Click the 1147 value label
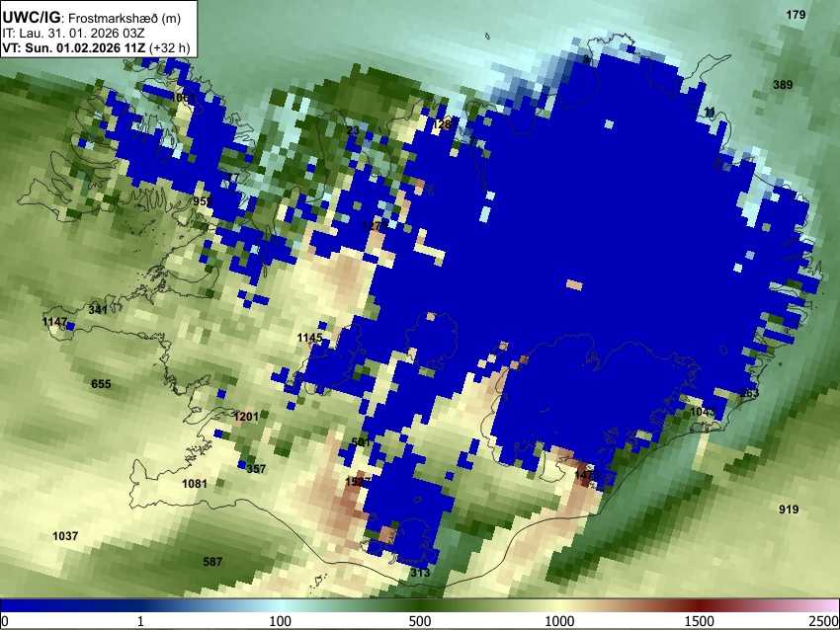The width and height of the screenshot is (840, 630). coord(54,322)
